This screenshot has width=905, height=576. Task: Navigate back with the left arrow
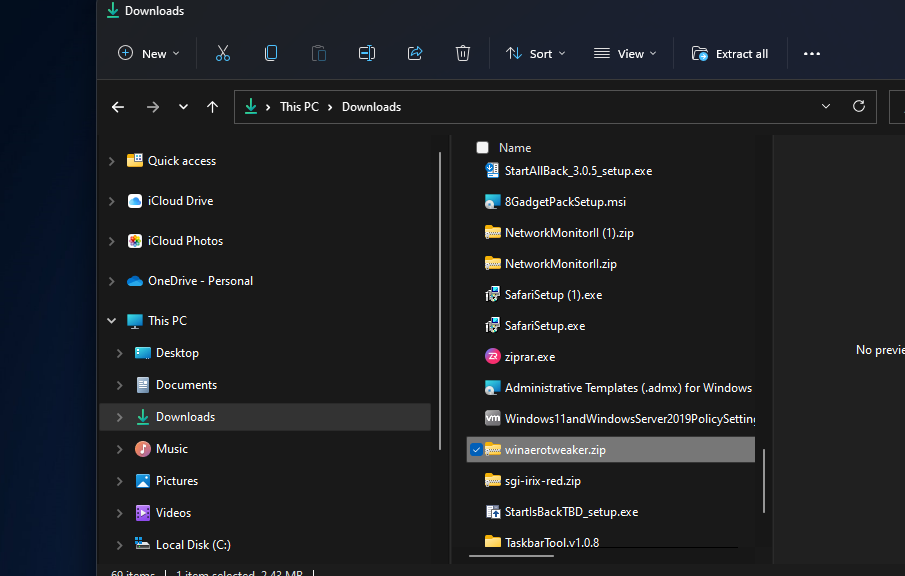point(118,107)
